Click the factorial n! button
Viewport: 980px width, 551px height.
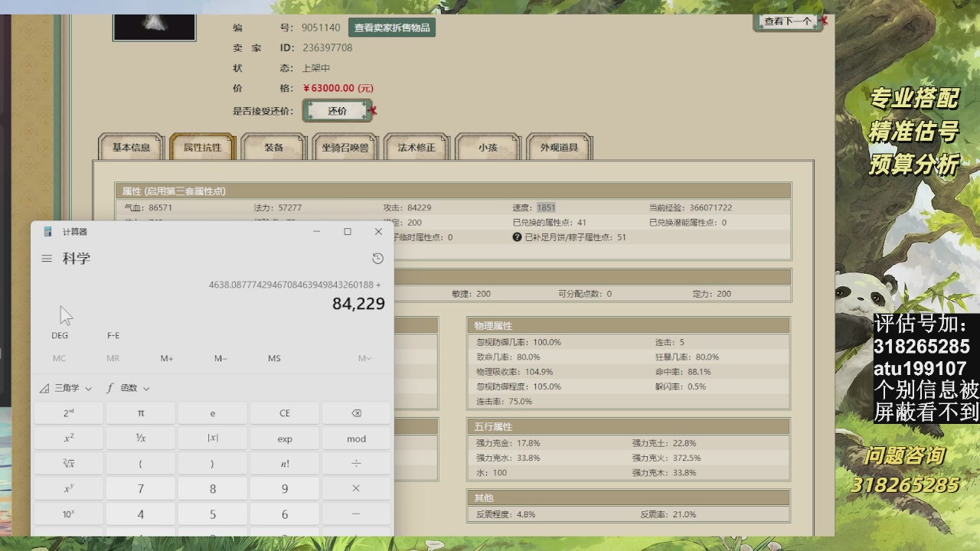(x=284, y=463)
